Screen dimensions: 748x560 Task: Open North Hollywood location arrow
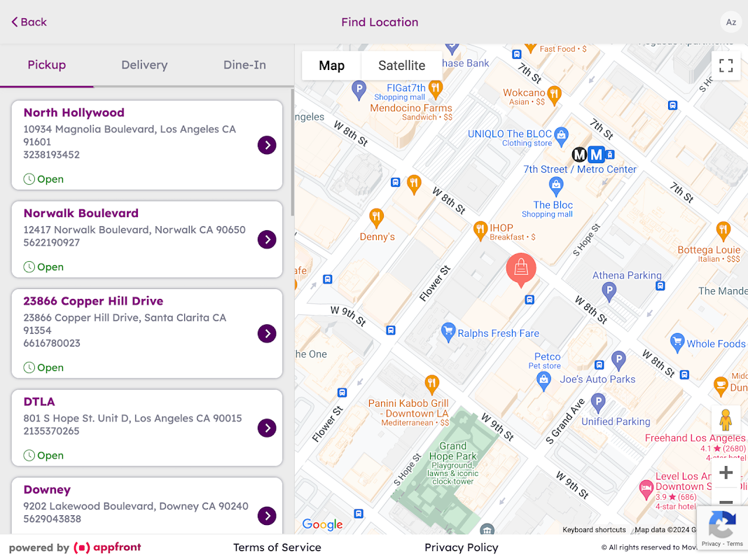coord(267,145)
